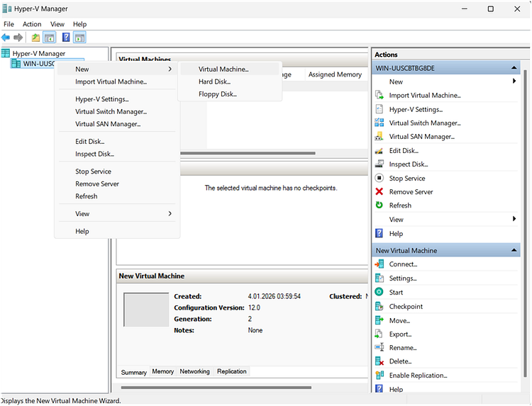
Task: Select Import Virtual Machine... in context menu
Action: click(x=117, y=81)
